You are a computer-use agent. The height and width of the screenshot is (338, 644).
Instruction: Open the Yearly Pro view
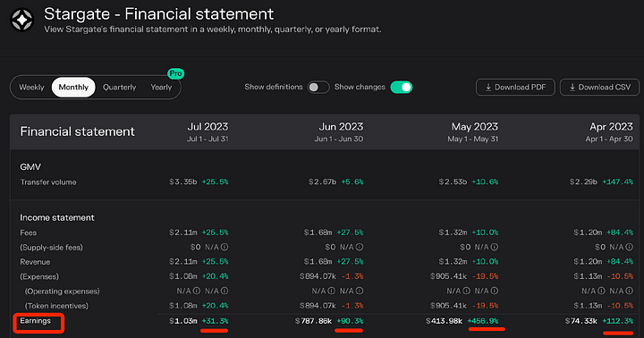(x=161, y=87)
